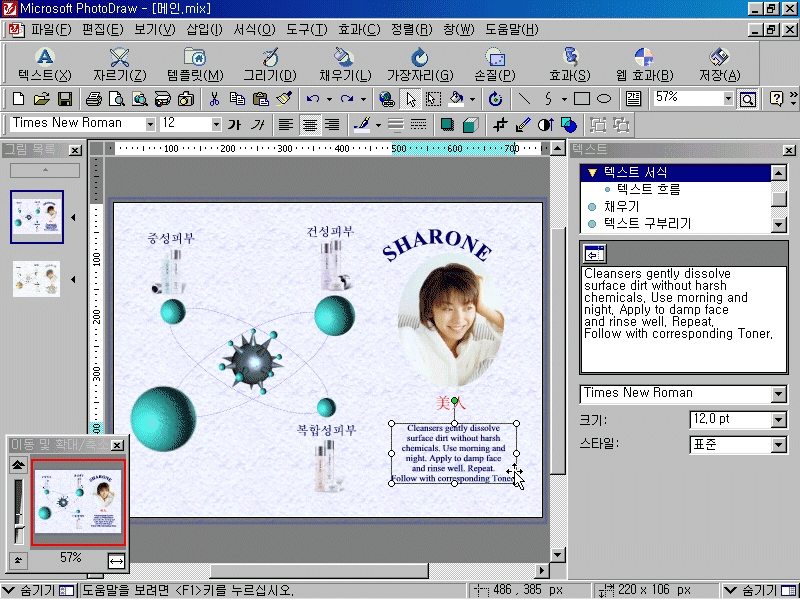Screen dimensions: 800x600
Task: Save with the floppy disk icon
Action: coord(65,98)
